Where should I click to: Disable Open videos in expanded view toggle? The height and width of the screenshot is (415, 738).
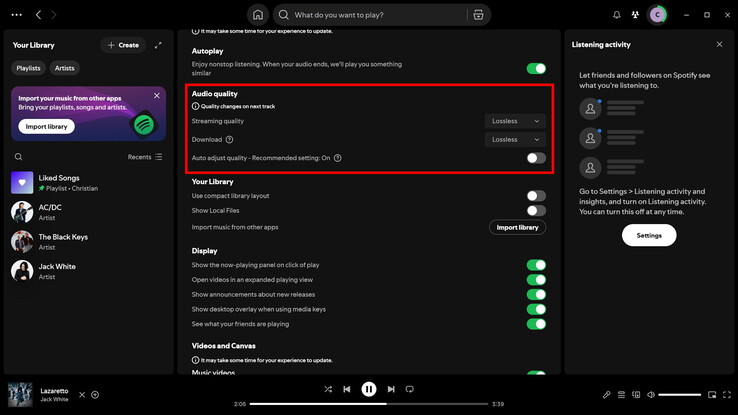[x=536, y=279]
